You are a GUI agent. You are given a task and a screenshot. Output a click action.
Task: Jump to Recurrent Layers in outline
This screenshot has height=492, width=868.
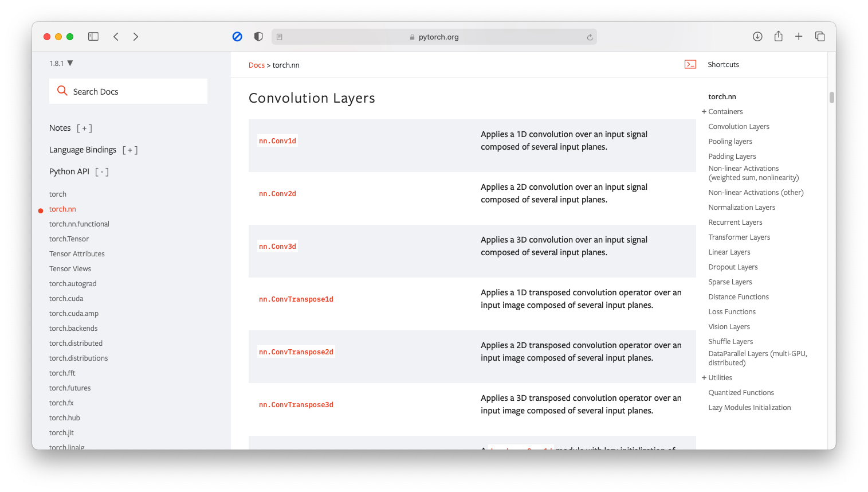[x=735, y=222]
